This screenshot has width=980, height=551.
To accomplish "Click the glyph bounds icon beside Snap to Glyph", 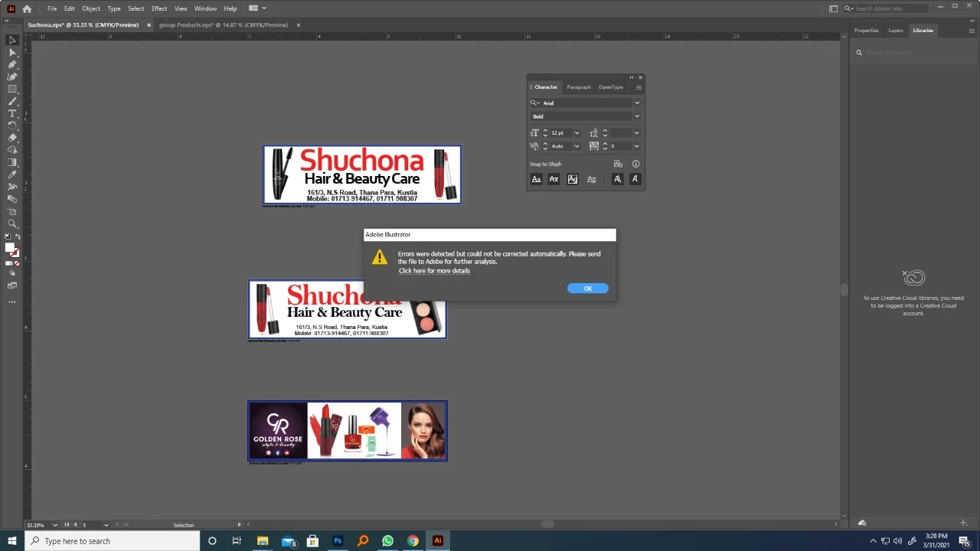I will 618,164.
